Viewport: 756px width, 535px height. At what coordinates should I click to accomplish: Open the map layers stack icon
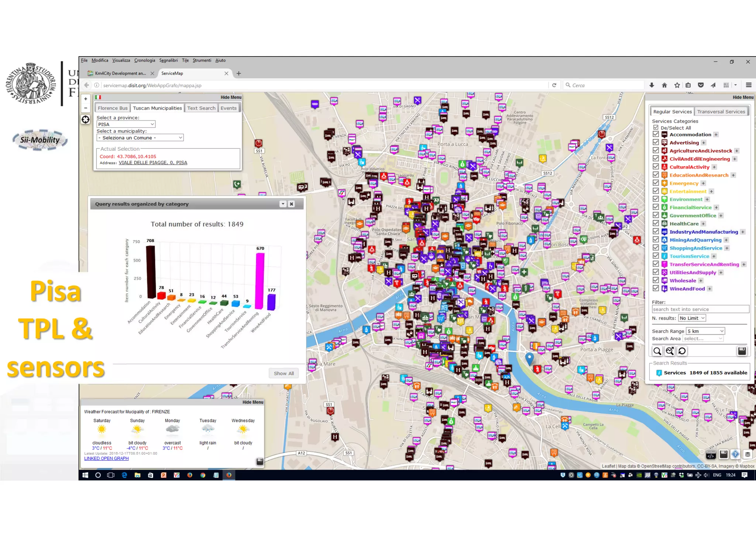point(748,454)
